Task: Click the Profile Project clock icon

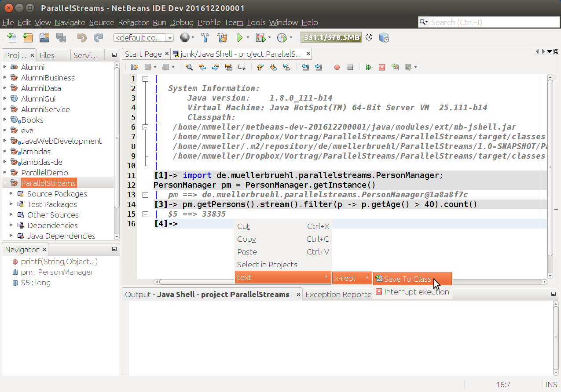Action: coord(282,38)
